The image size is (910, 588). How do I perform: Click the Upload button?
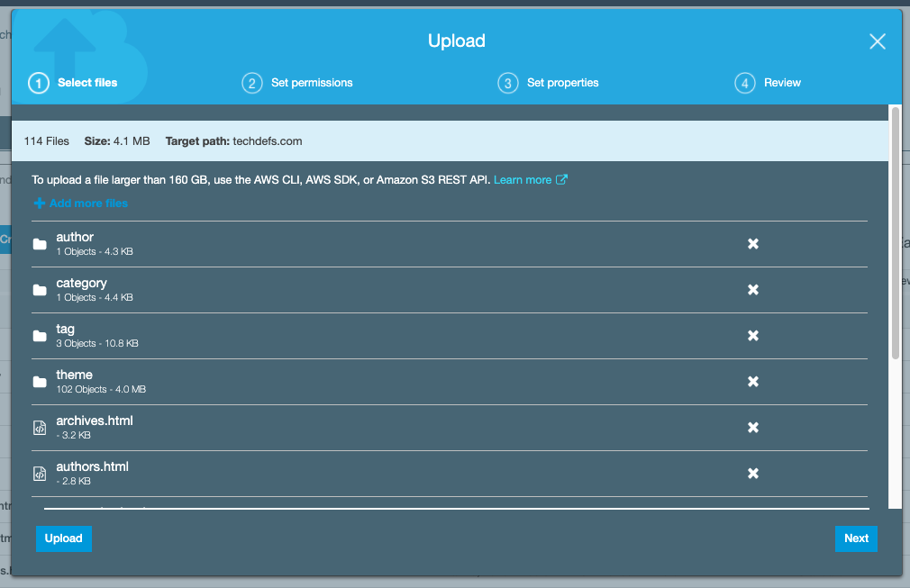click(64, 538)
